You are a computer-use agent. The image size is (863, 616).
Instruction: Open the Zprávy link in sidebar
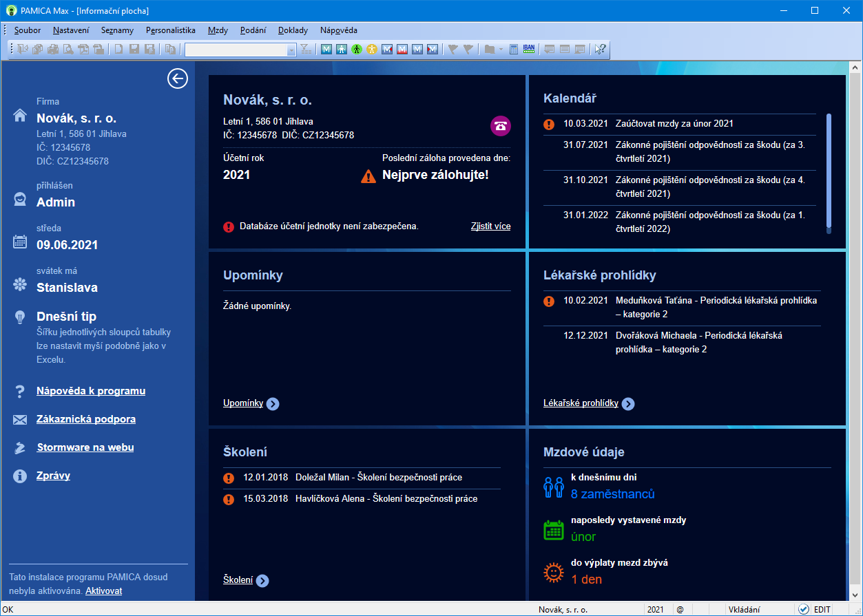(x=54, y=476)
